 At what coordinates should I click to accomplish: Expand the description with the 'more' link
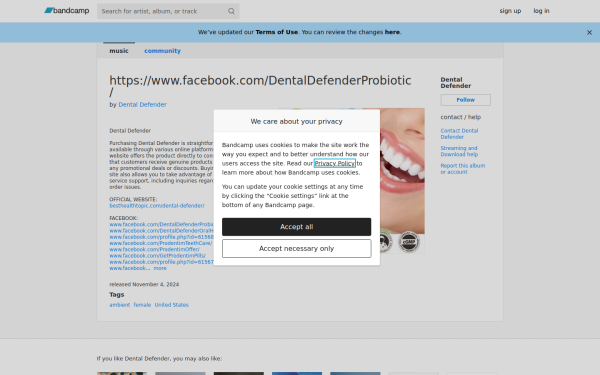[160, 268]
